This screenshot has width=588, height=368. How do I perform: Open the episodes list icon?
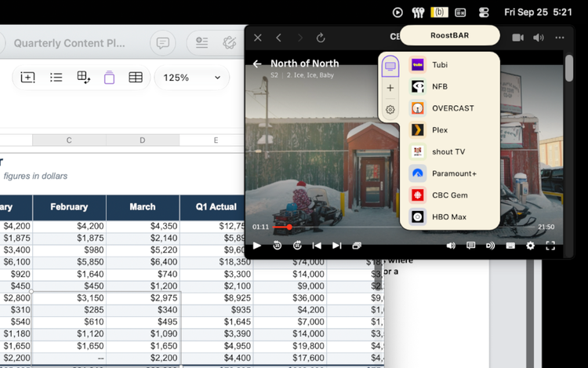click(357, 246)
